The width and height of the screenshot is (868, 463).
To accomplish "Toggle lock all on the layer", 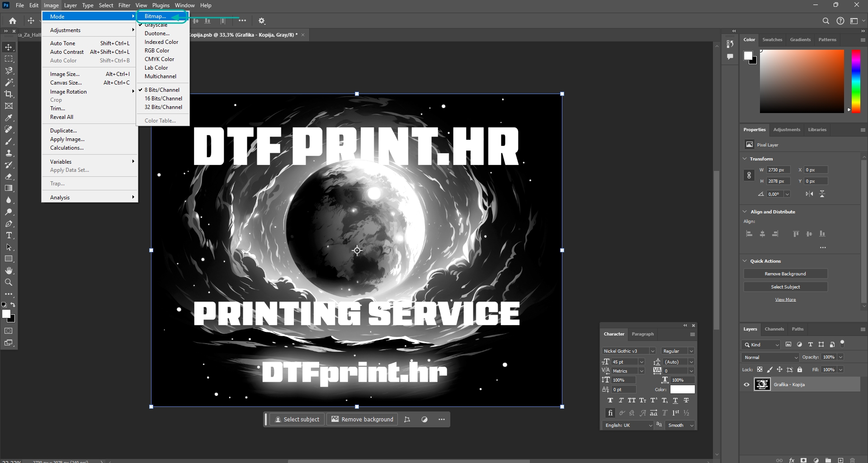I will tap(800, 370).
